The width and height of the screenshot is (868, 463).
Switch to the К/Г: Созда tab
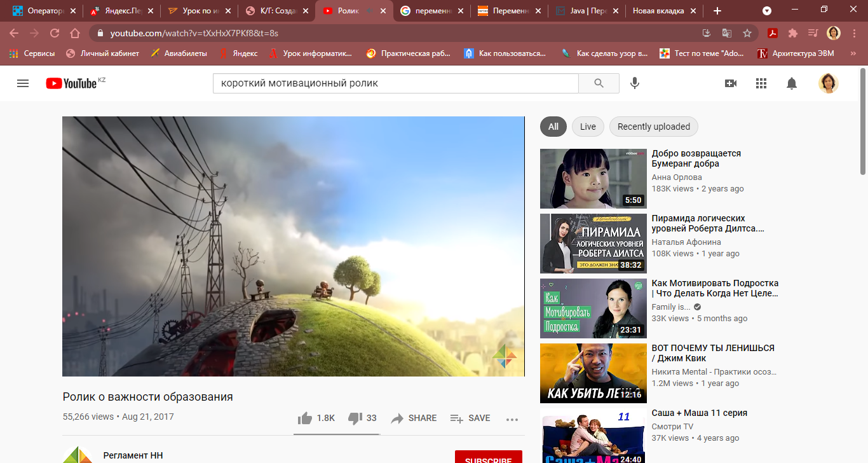pyautogui.click(x=276, y=11)
